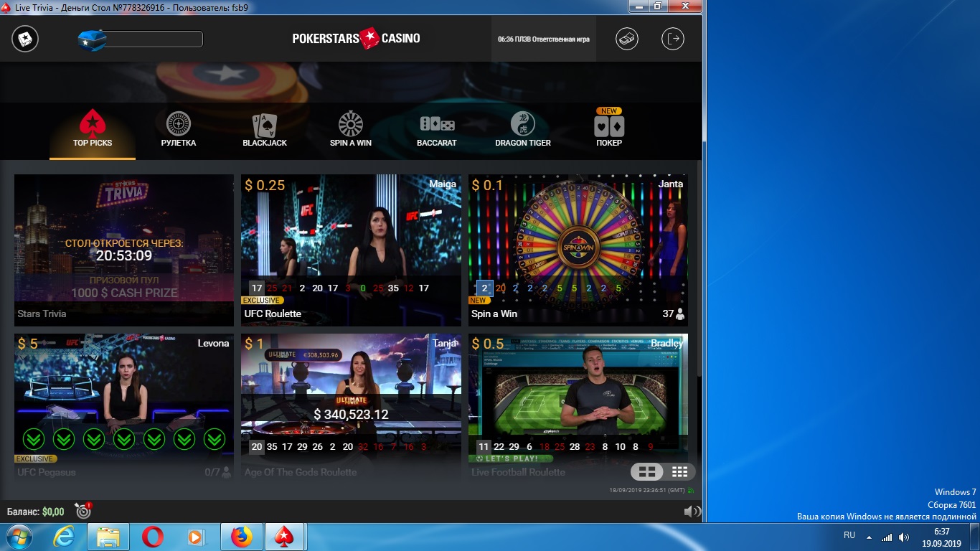The width and height of the screenshot is (980, 551).
Task: Click the seats icon next to 0/7
Action: [227, 472]
